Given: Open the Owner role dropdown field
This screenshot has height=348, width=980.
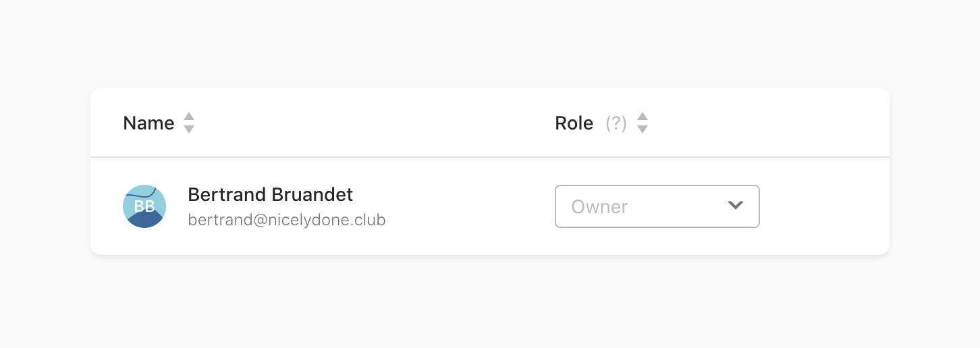Looking at the screenshot, I should click(657, 206).
